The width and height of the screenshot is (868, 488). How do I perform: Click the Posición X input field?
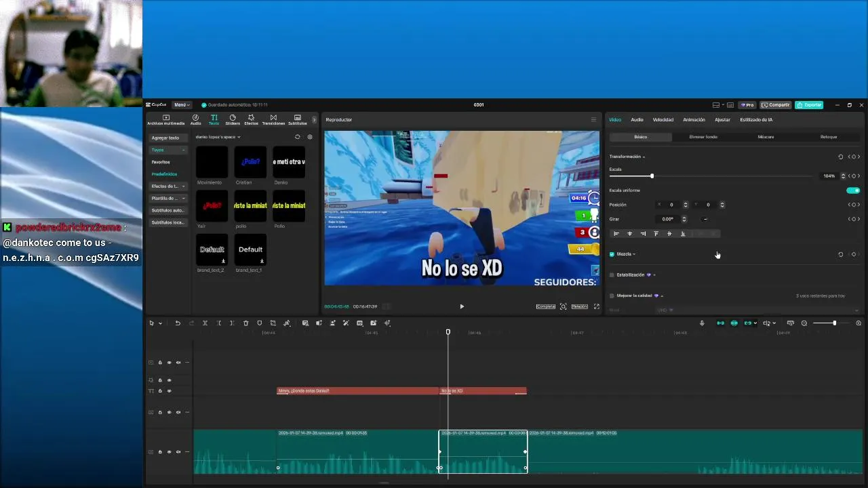[673, 205]
